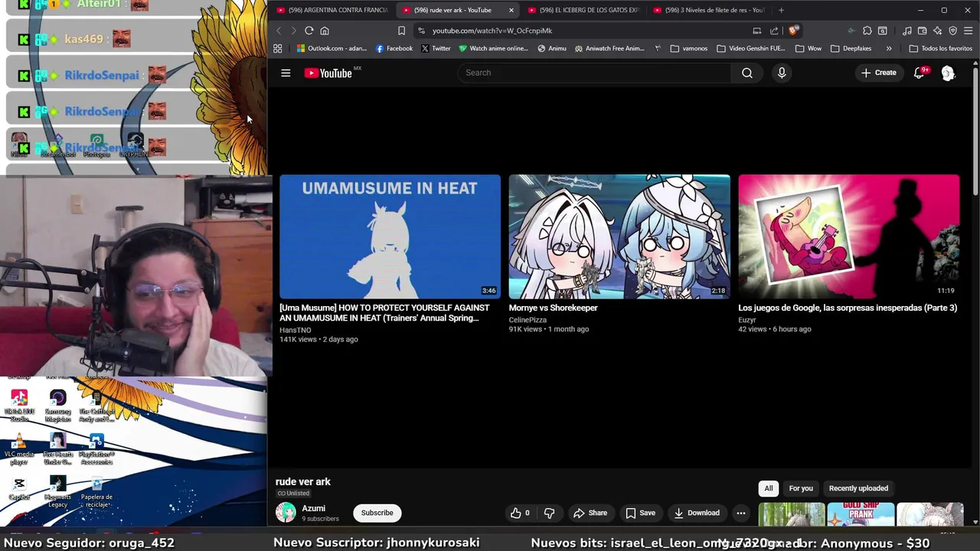Select the All filter chip
980x551 pixels.
click(769, 488)
